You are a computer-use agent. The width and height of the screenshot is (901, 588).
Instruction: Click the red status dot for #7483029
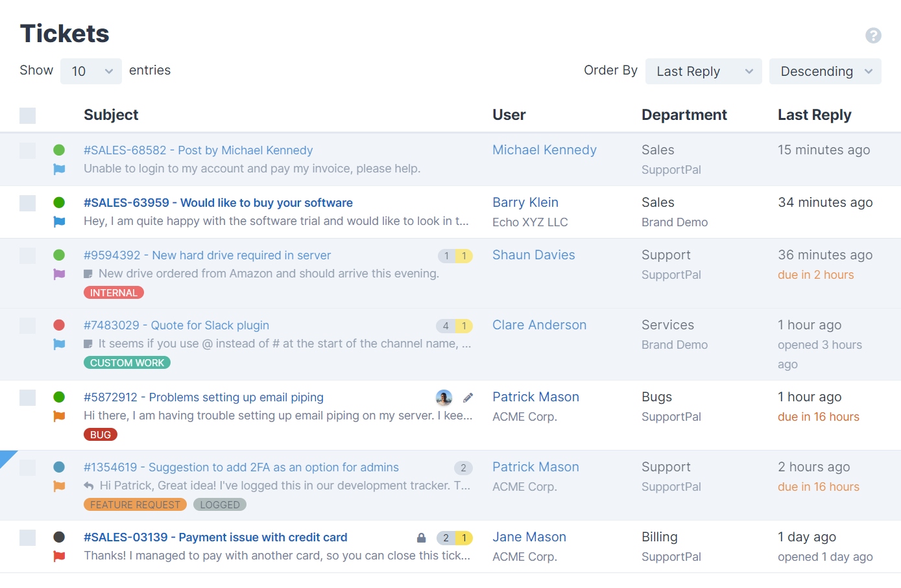pos(59,325)
